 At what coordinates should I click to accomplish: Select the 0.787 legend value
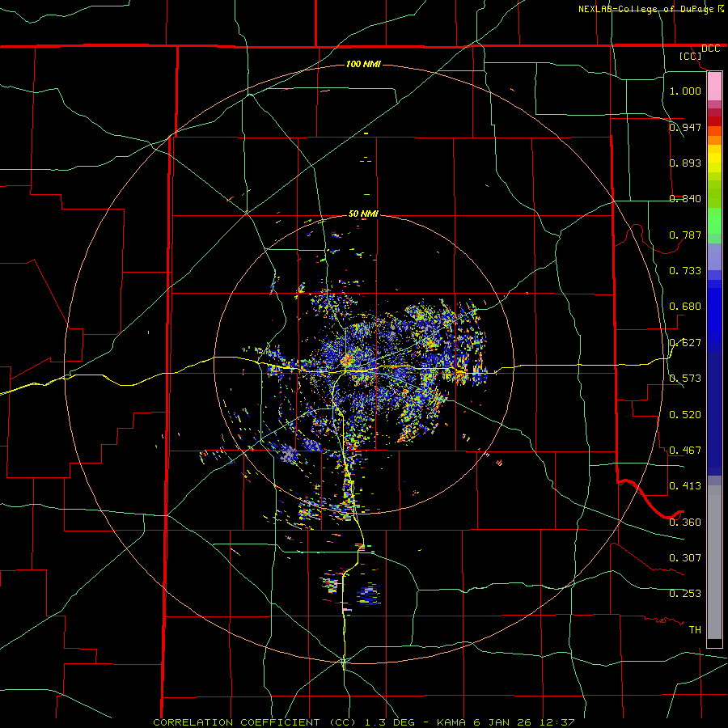tap(685, 235)
